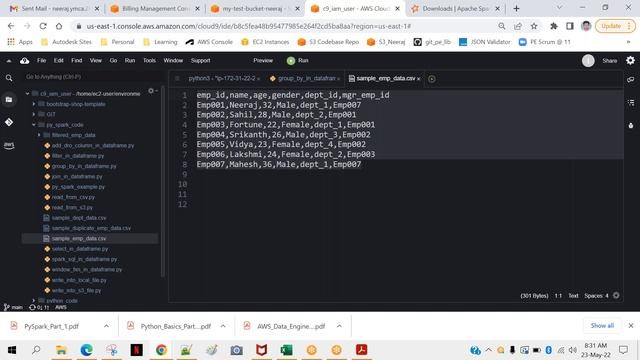Click the Preview button
This screenshot has height=360, width=640.
[x=263, y=60]
